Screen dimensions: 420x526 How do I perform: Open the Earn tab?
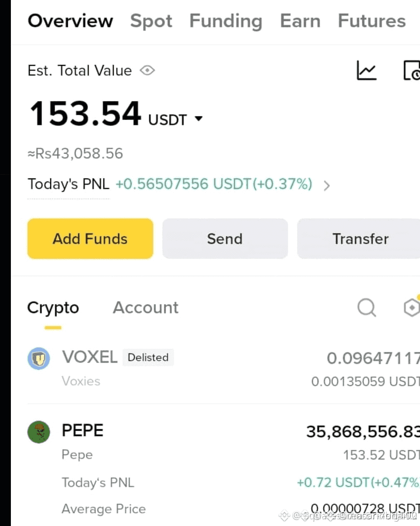click(x=300, y=21)
